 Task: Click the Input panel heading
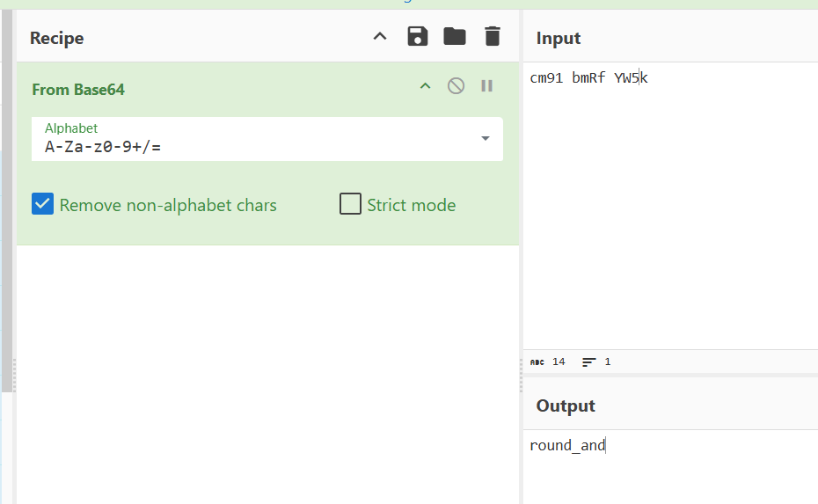coord(559,39)
